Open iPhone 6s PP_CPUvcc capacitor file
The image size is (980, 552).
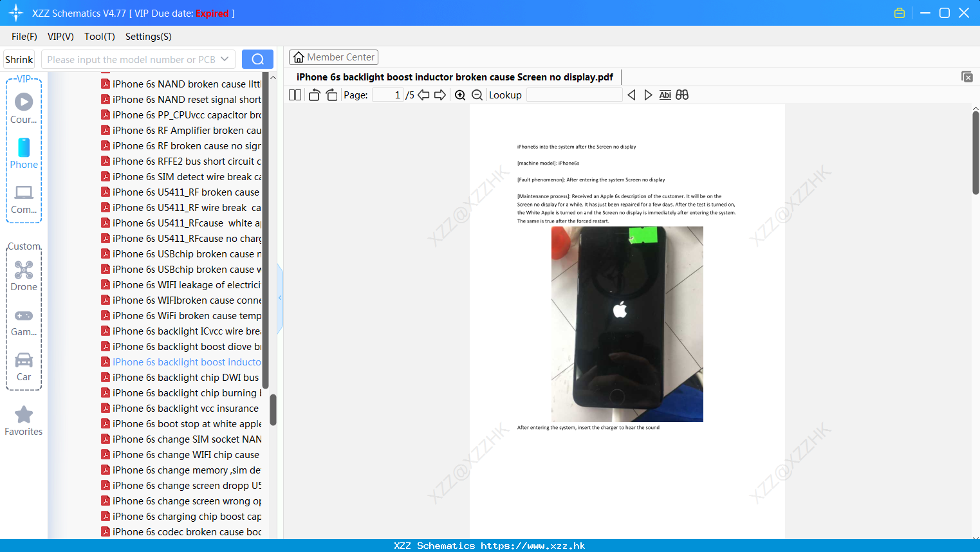[x=181, y=115]
